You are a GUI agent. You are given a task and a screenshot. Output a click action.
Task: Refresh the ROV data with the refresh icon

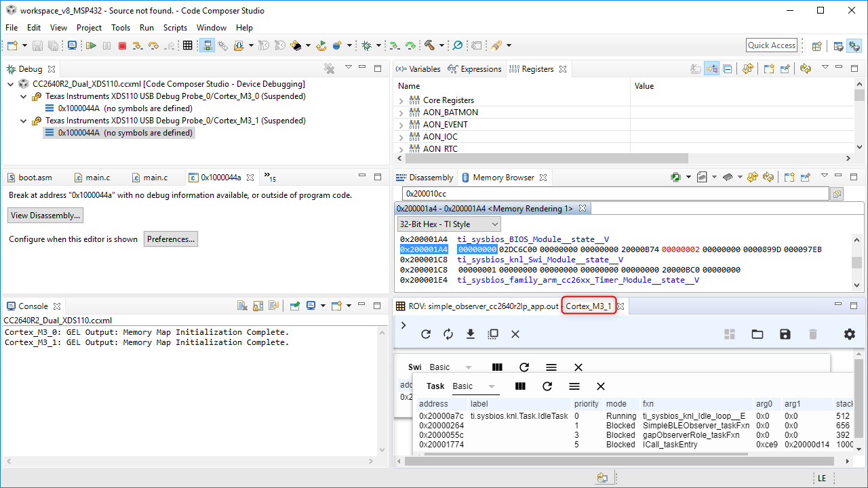pos(426,333)
